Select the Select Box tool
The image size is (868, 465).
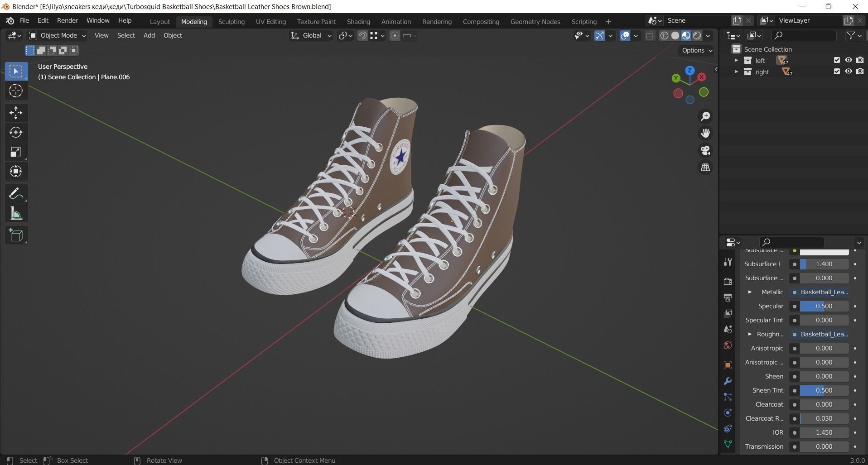16,72
